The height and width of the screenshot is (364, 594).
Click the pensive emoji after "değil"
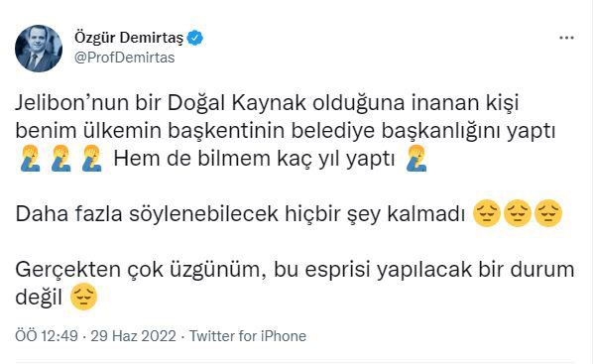(83, 297)
